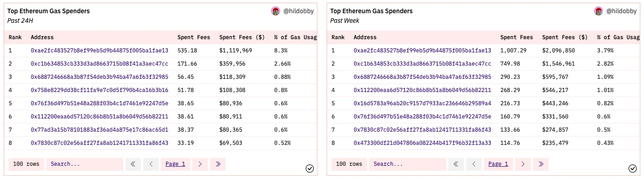Focus the Search field in Past Week table
This screenshot has height=179, width=644.
tap(408, 164)
